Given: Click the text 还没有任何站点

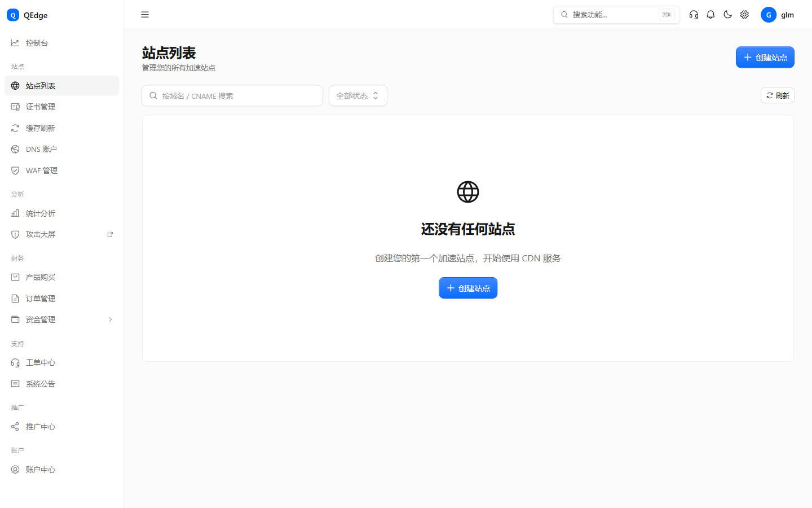Looking at the screenshot, I should coord(468,229).
